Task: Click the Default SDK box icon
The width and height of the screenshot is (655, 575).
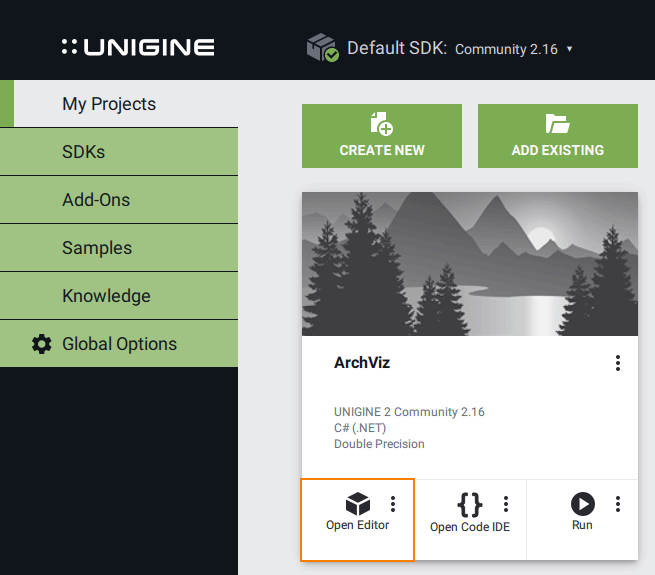Action: (322, 48)
